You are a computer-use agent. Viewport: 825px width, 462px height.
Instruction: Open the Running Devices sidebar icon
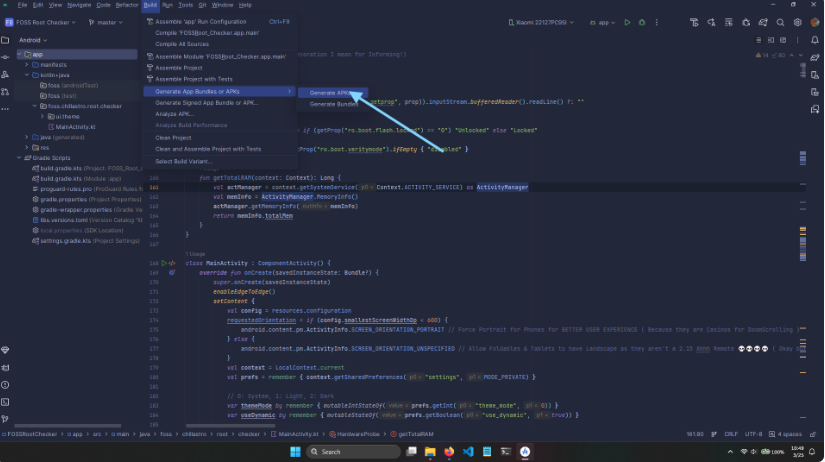click(x=815, y=92)
